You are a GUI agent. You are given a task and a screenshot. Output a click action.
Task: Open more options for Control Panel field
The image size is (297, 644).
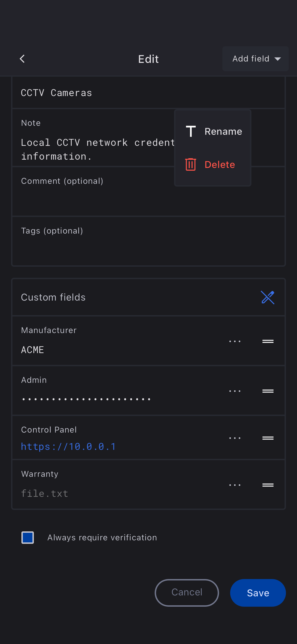(x=235, y=438)
